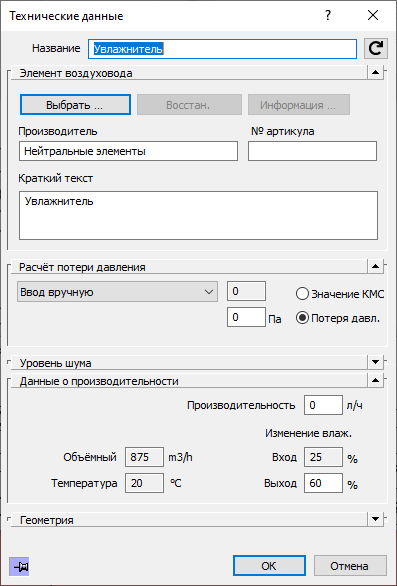
Task: Expand the Геометрия section
Action: pyautogui.click(x=376, y=519)
